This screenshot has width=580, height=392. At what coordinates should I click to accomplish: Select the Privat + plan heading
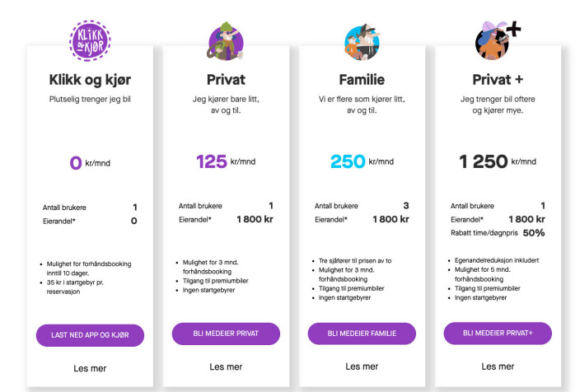pyautogui.click(x=498, y=80)
